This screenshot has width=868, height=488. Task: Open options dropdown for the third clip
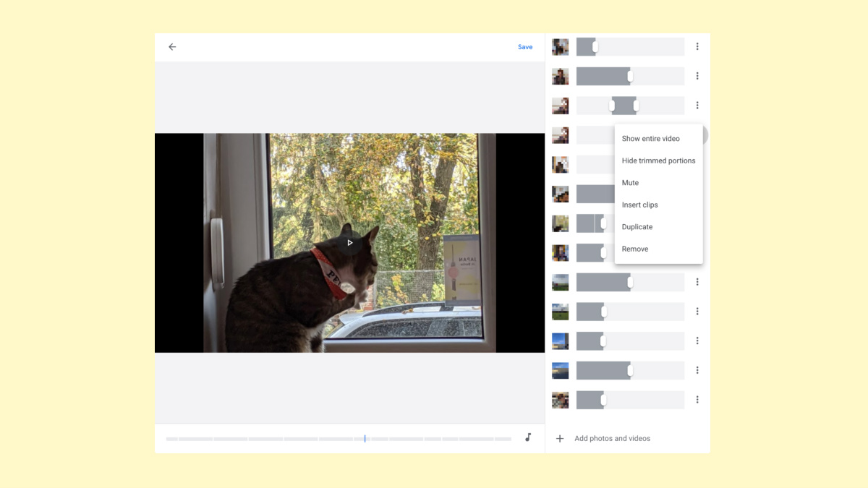(x=697, y=105)
